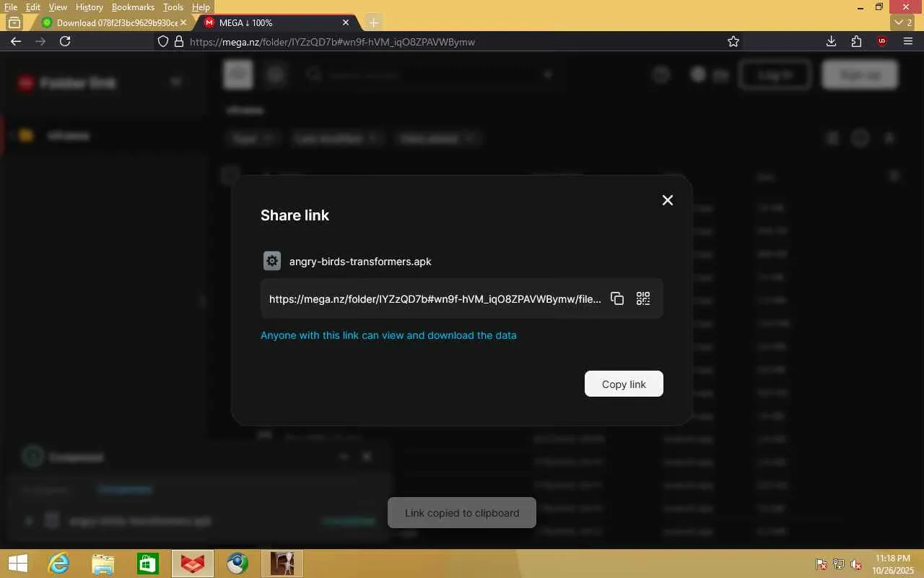The image size is (924, 578).
Task: Click the gear icon next to angry-birds-transformers.apk
Action: click(x=272, y=261)
